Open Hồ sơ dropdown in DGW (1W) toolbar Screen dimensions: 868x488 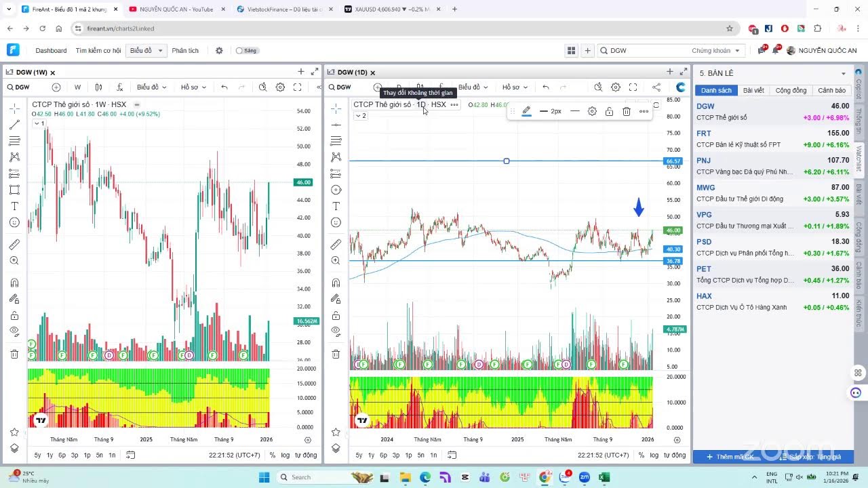tap(193, 87)
